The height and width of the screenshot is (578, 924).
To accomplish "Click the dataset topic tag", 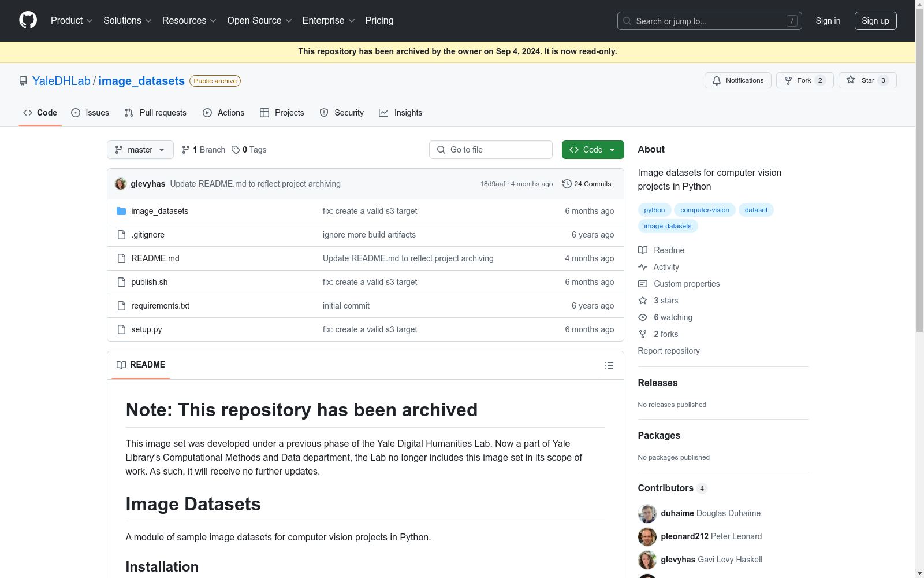I will click(756, 210).
